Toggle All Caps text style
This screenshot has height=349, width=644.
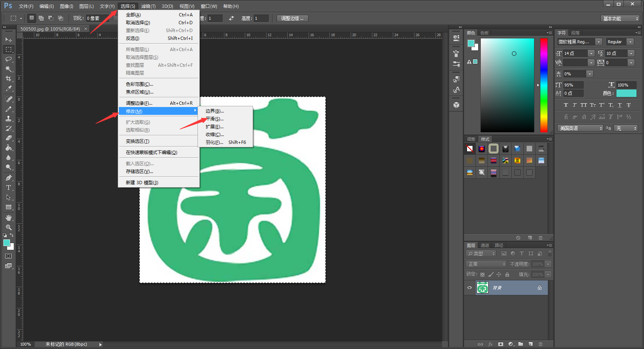pos(584,105)
